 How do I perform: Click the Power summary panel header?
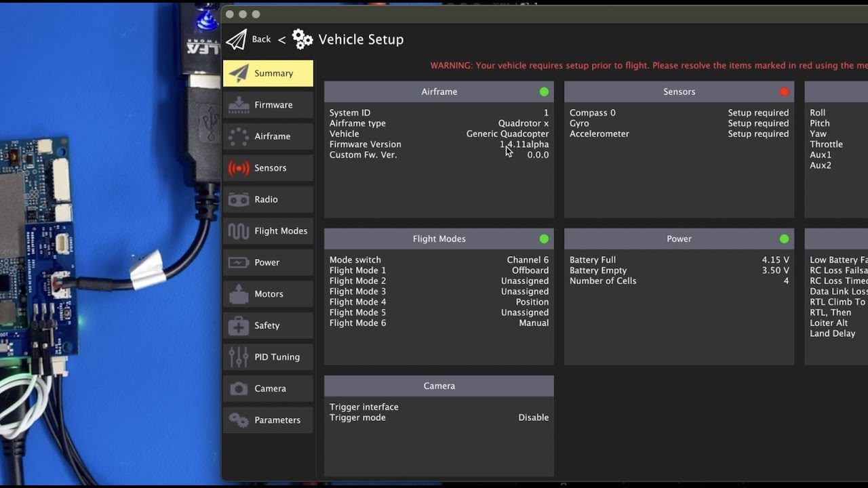(x=679, y=239)
